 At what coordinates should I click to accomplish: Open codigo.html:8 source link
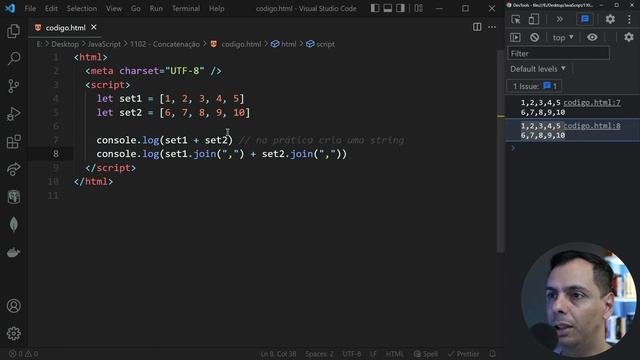pyautogui.click(x=592, y=126)
